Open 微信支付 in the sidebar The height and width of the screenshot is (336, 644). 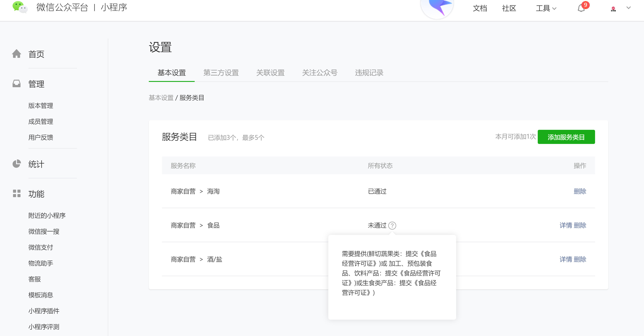click(x=41, y=247)
